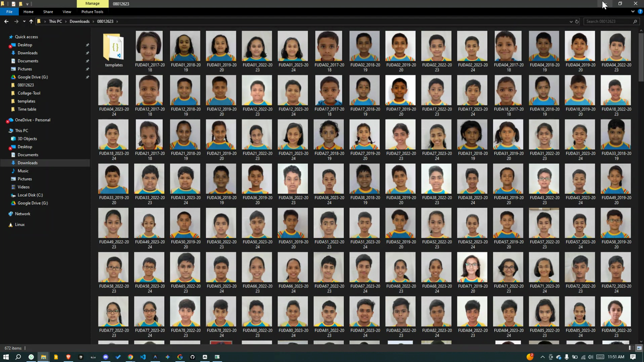This screenshot has width=644, height=362.
Task: Go back using the Back arrow
Action: point(6,21)
